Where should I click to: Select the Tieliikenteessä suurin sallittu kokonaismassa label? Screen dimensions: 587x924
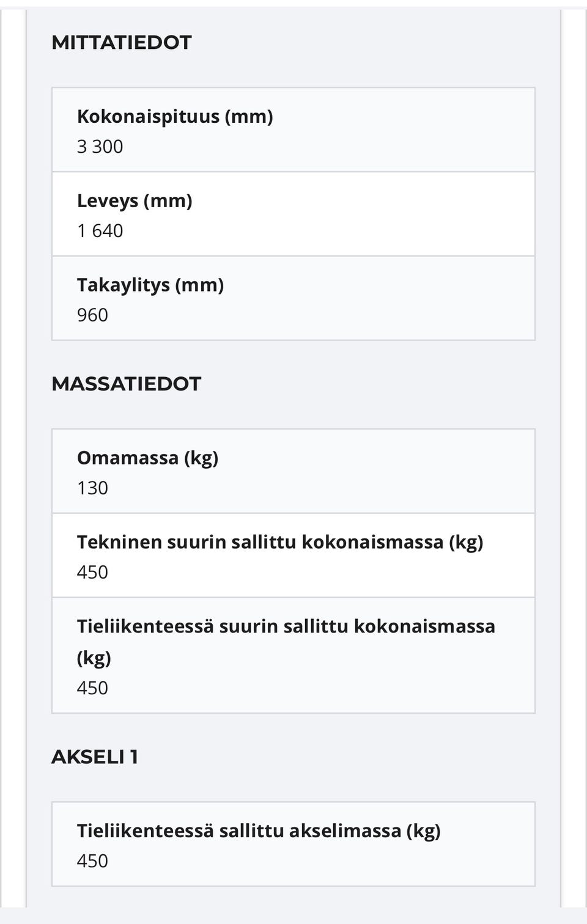[x=286, y=626]
